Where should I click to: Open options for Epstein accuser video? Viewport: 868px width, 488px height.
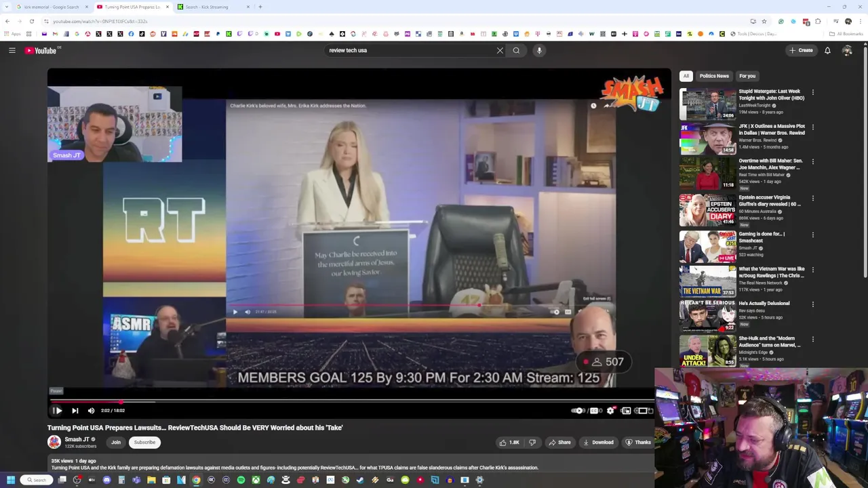point(812,198)
